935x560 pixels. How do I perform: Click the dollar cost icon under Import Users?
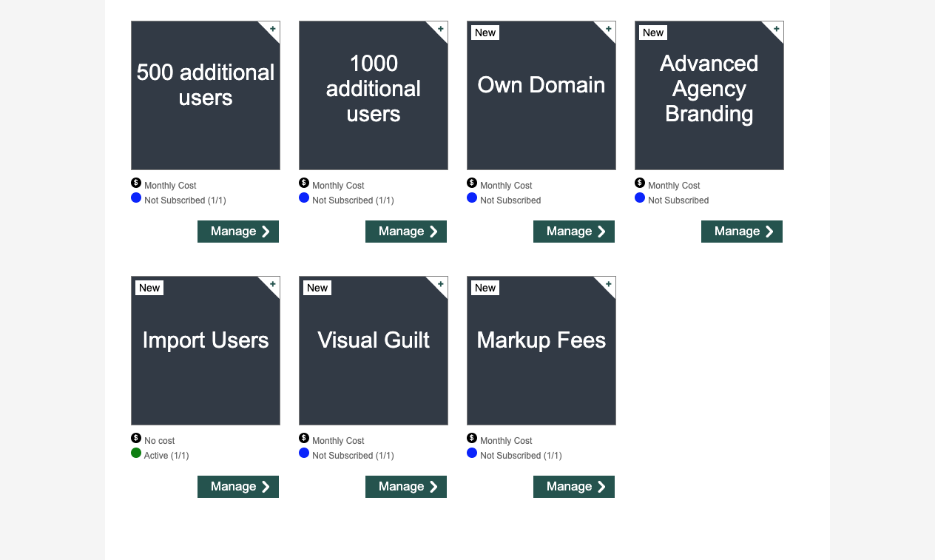(136, 438)
